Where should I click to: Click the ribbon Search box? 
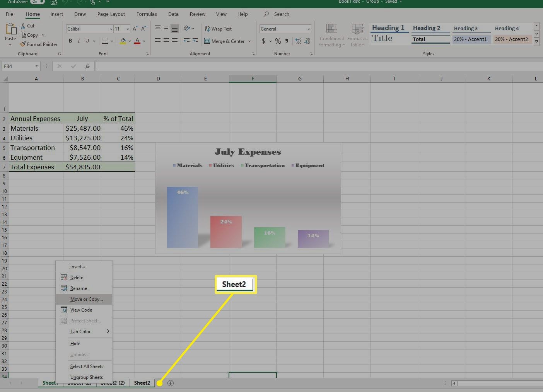[x=281, y=14]
